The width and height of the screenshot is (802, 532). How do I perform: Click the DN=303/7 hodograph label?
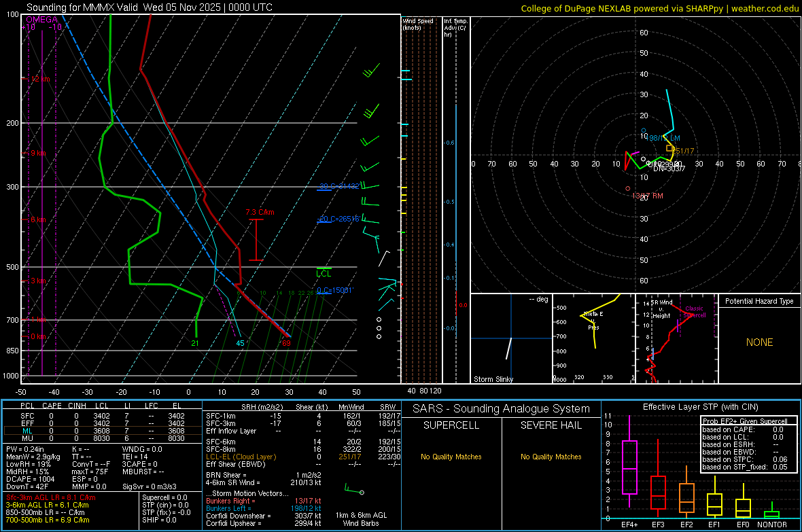[x=669, y=169]
